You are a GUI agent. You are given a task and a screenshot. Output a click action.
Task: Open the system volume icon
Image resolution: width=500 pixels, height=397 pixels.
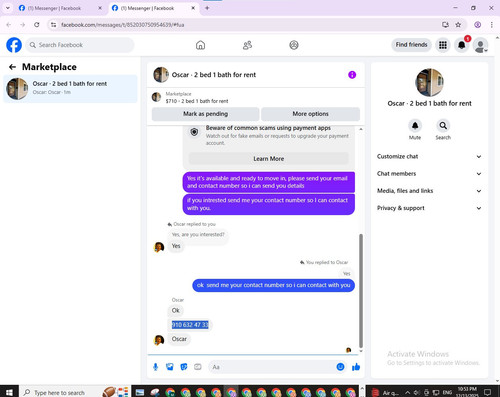coord(417,392)
